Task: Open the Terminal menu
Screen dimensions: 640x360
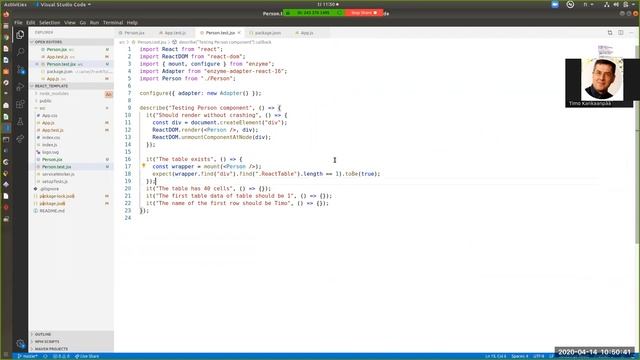Action: [113, 22]
